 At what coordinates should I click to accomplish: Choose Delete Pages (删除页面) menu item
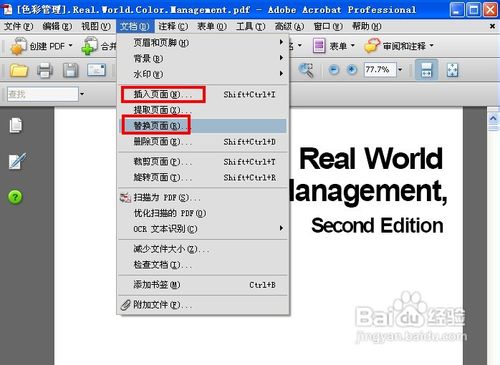click(x=202, y=142)
